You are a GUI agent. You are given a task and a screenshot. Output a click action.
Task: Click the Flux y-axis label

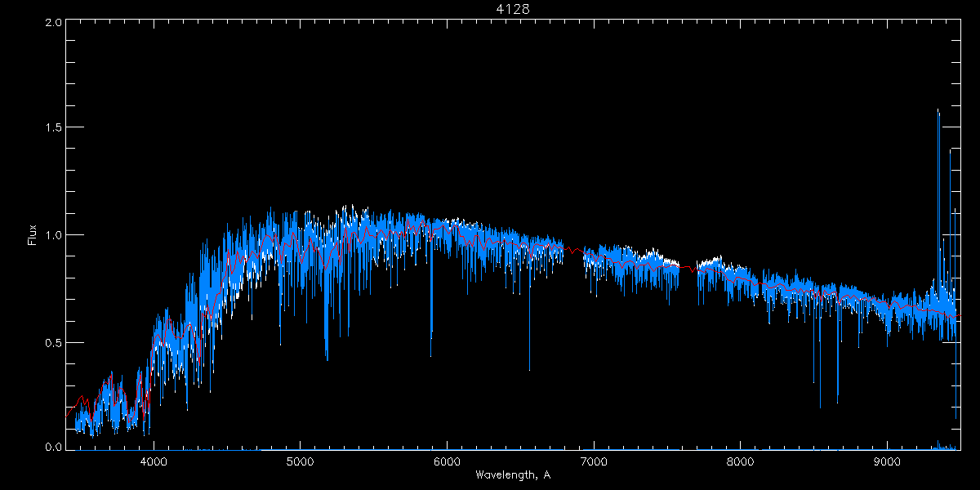coord(33,235)
